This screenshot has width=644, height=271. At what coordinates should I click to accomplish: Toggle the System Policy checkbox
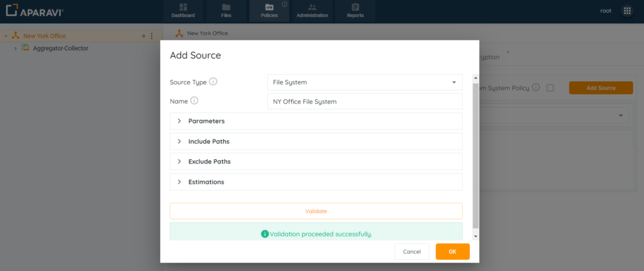coord(550,88)
